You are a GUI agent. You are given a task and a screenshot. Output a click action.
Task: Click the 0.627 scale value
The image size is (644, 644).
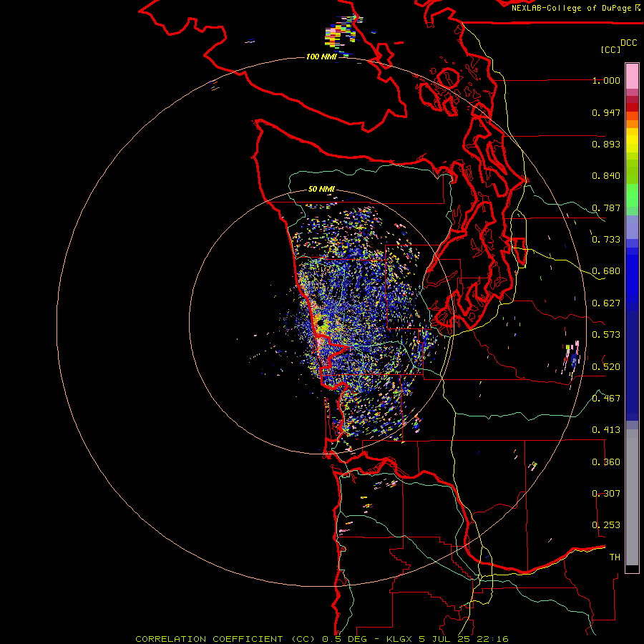point(606,303)
